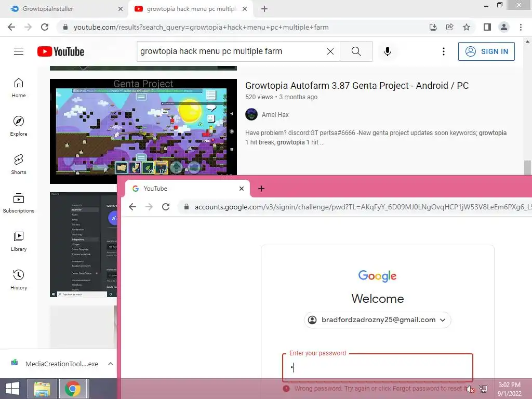Open the Amei Hax channel name link
532x399 pixels.
(x=275, y=115)
